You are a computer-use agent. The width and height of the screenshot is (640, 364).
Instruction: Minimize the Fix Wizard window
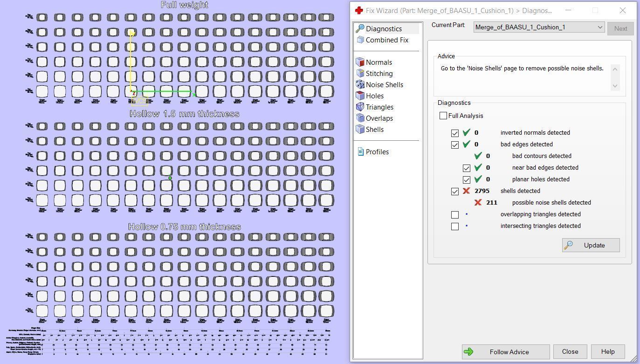pos(568,10)
